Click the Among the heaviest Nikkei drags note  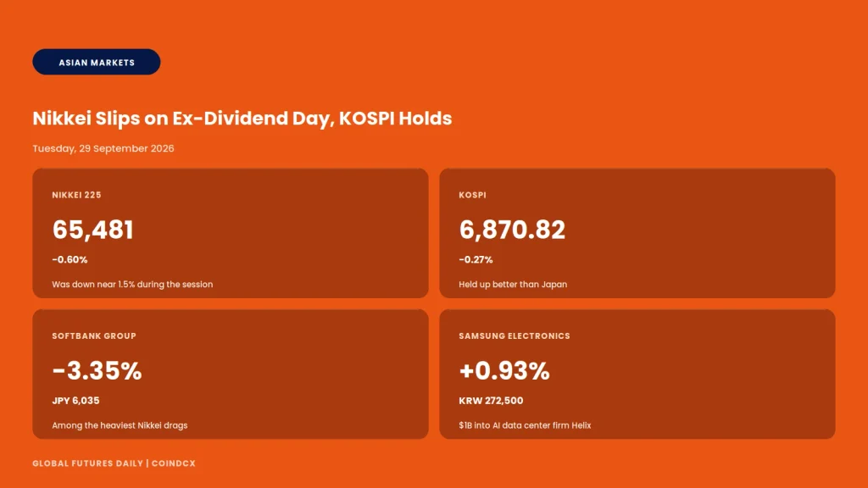[x=120, y=425]
